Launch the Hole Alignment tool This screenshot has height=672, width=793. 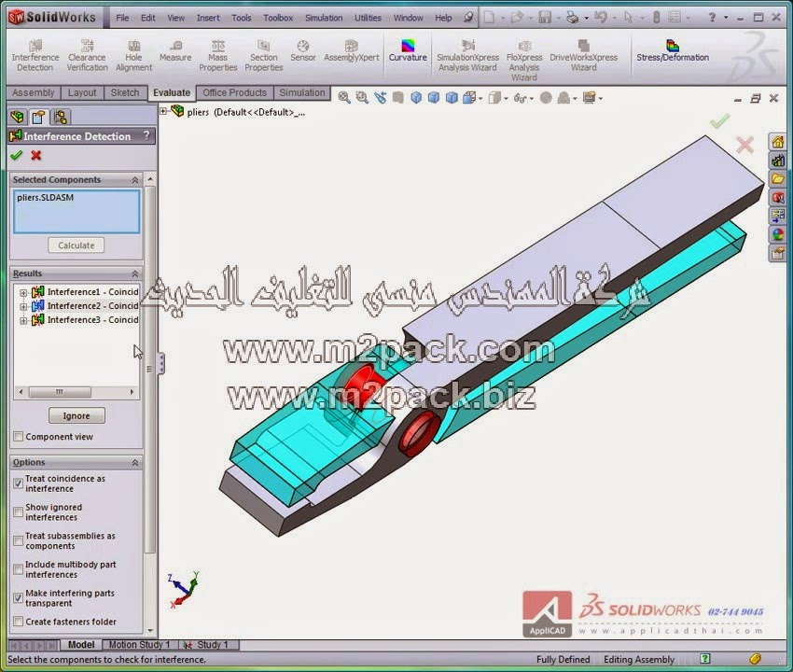click(x=133, y=56)
